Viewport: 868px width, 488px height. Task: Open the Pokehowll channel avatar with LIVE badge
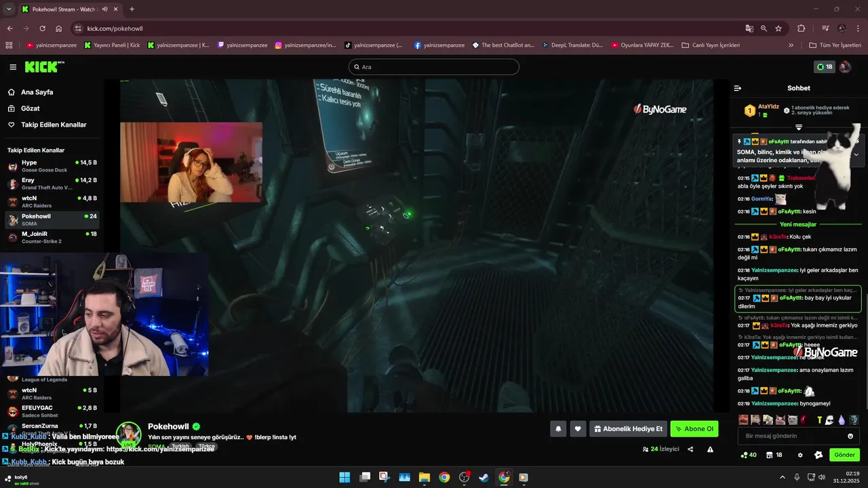[x=128, y=434]
